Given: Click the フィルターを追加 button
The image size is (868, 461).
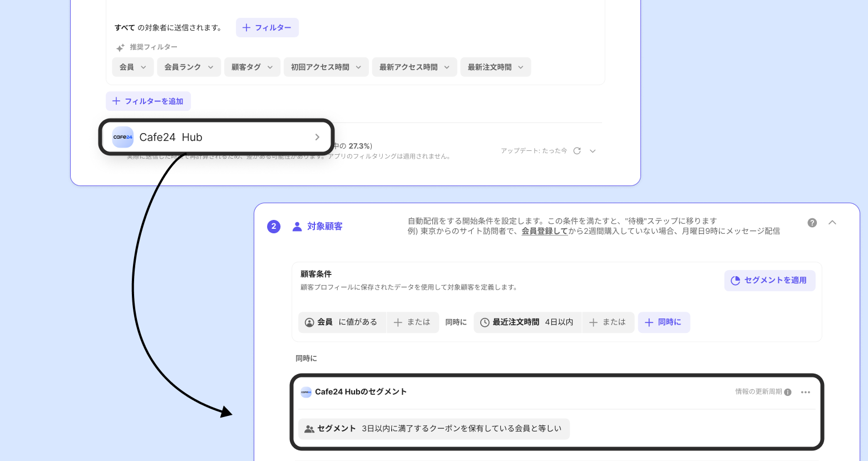Looking at the screenshot, I should (x=149, y=101).
